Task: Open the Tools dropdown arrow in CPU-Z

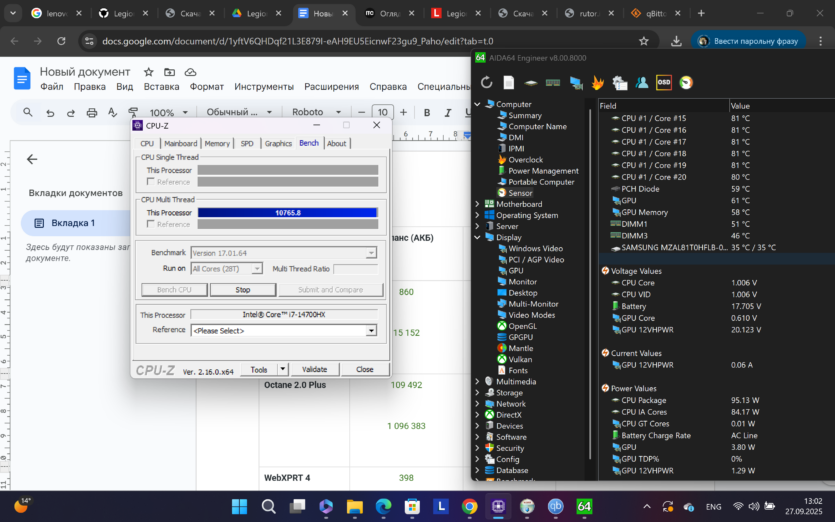Action: click(283, 369)
